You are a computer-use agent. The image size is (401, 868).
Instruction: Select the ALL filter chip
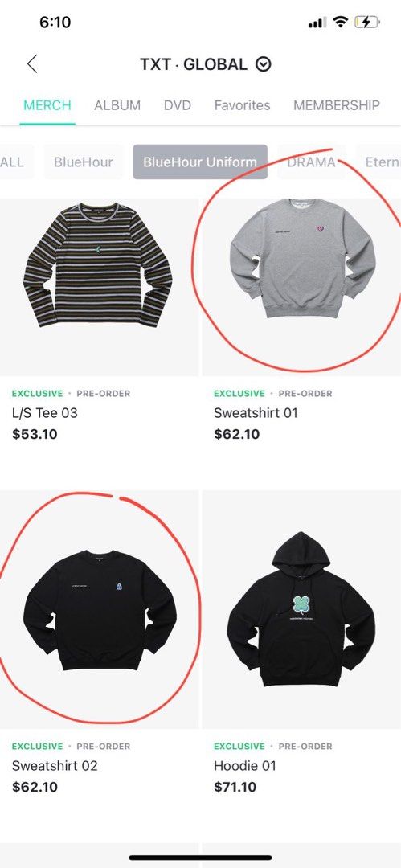[x=14, y=162]
